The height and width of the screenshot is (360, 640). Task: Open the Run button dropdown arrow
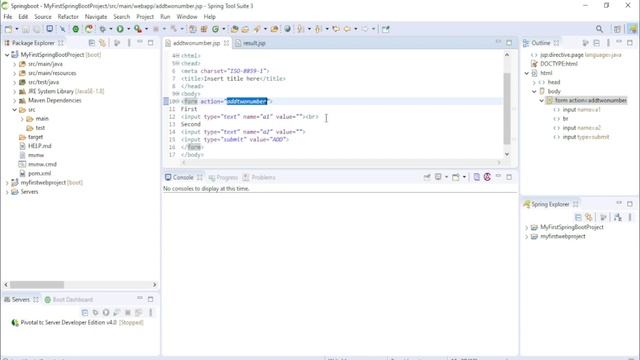[x=128, y=29]
